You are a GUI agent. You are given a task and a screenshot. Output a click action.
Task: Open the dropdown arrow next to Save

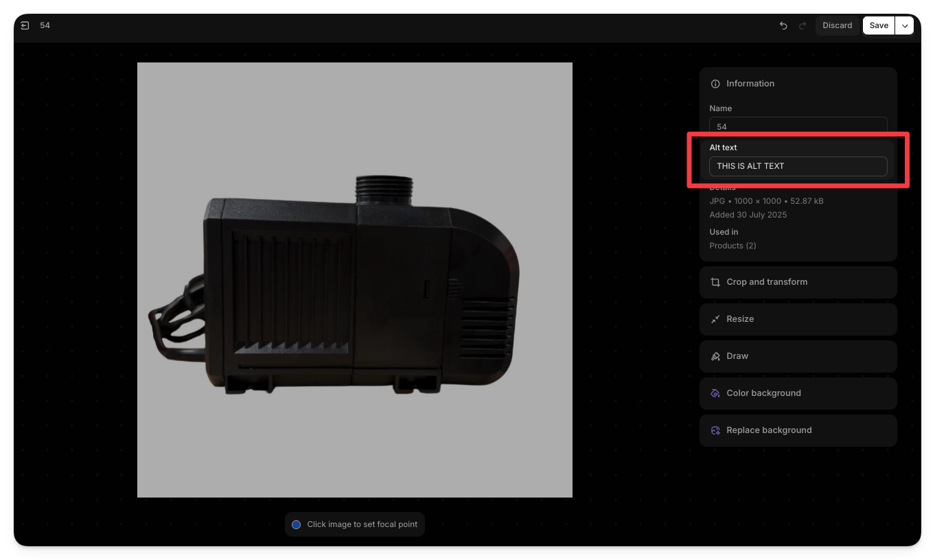pyautogui.click(x=905, y=25)
